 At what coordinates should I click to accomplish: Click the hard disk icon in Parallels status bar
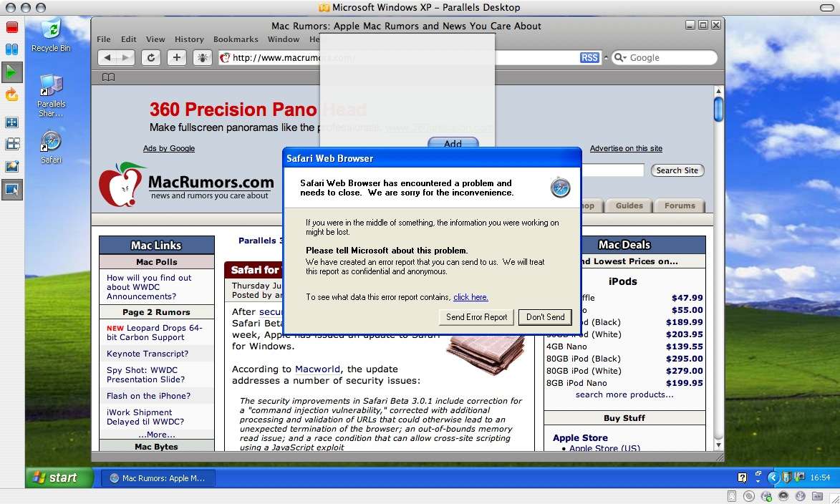[732, 496]
